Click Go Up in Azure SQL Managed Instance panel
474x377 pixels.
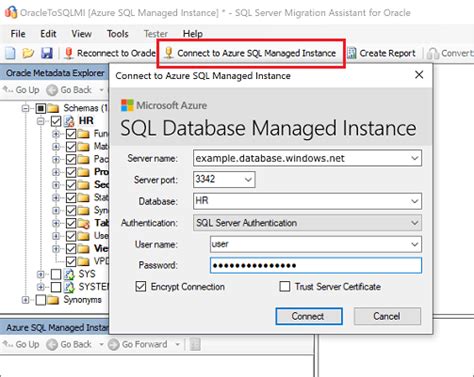coord(21,344)
